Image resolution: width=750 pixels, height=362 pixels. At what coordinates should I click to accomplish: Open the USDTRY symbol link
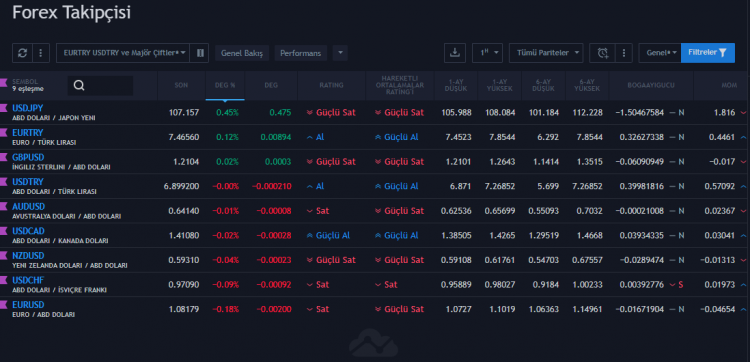point(28,182)
